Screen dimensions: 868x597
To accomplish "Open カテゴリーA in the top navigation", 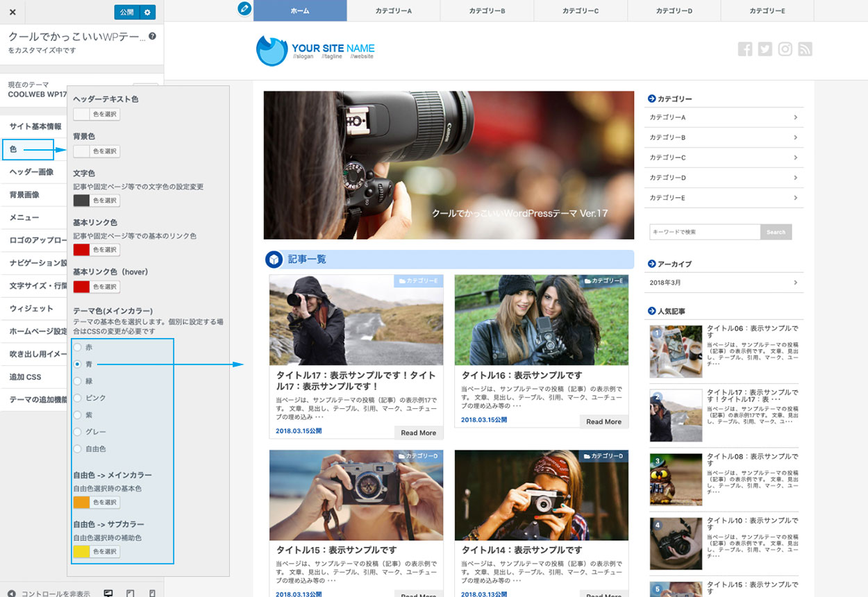I will point(394,10).
